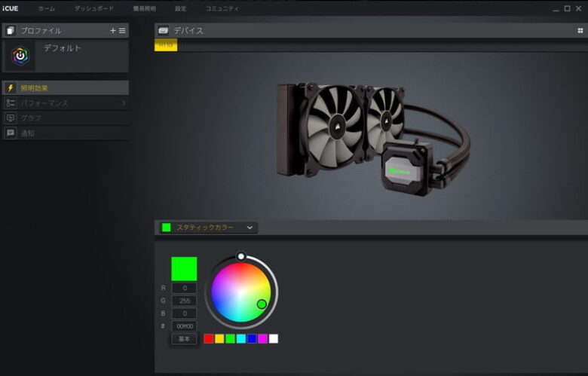The height and width of the screenshot is (376, 588).
Task: Click the デバイス panel device icon
Action: (x=163, y=31)
